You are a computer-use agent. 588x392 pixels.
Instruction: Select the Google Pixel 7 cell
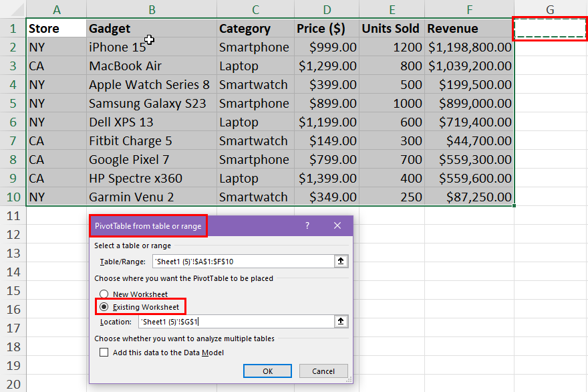[x=152, y=160]
